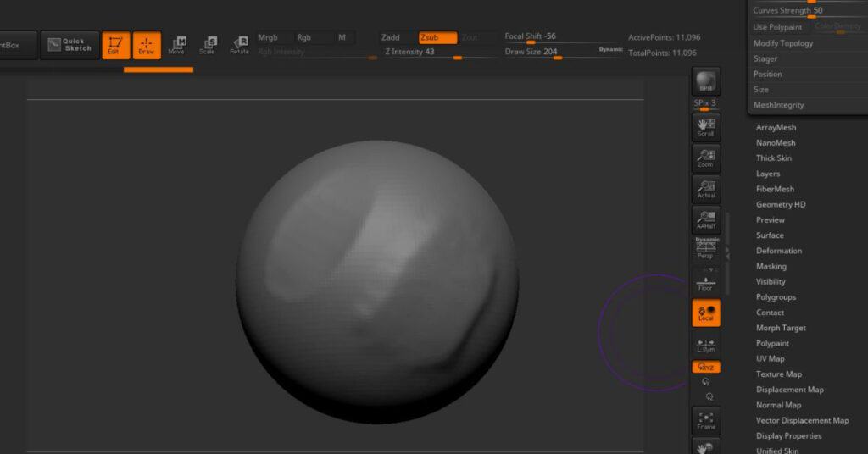Click the TotalPoints count readout
Image resolution: width=868 pixels, height=454 pixels.
tap(662, 53)
